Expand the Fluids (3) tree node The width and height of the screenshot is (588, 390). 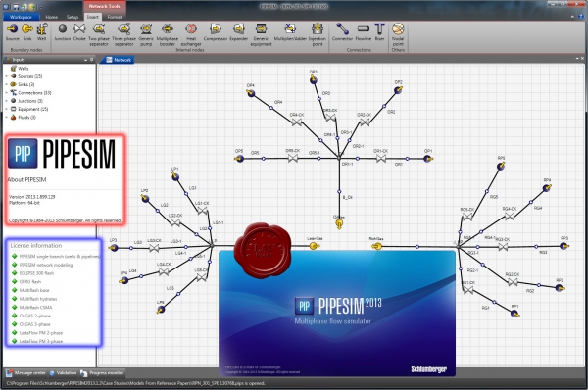(6, 117)
